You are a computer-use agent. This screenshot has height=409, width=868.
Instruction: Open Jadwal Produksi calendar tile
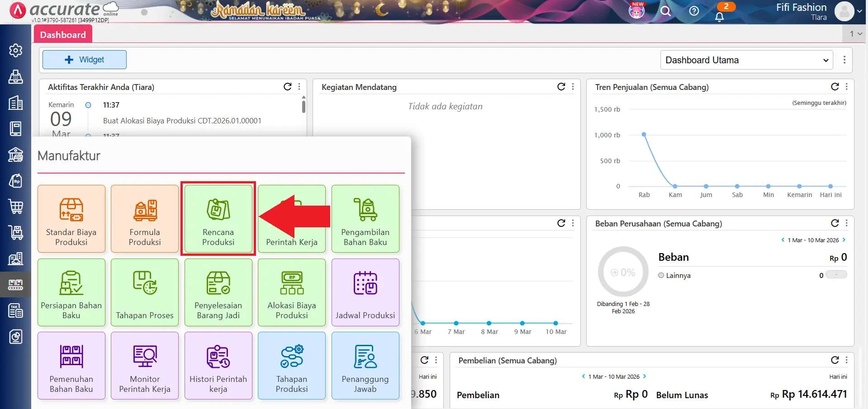[365, 292]
